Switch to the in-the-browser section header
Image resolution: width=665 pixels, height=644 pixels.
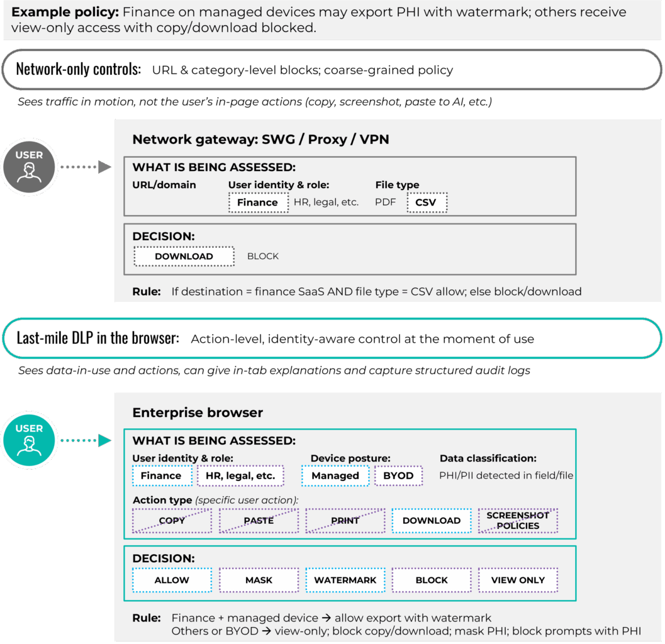[x=332, y=338]
